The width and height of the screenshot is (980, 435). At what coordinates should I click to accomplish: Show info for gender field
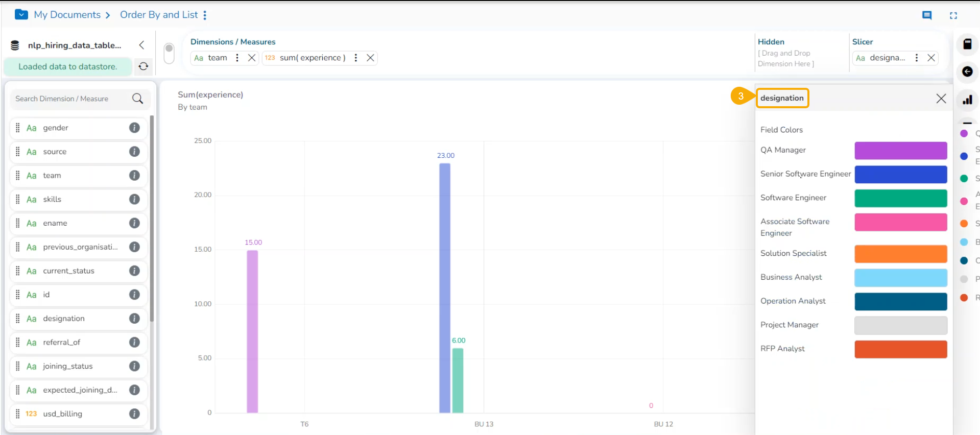(x=134, y=128)
